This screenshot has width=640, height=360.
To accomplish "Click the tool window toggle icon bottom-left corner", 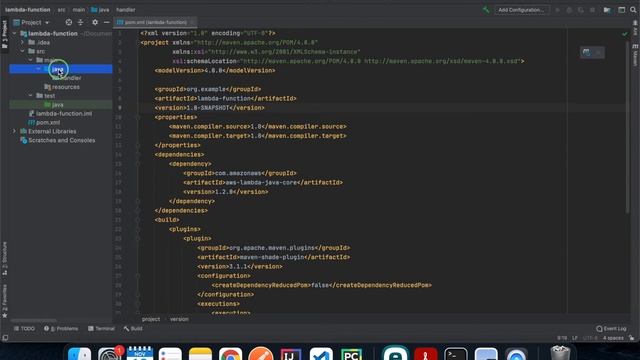I will [x=5, y=338].
